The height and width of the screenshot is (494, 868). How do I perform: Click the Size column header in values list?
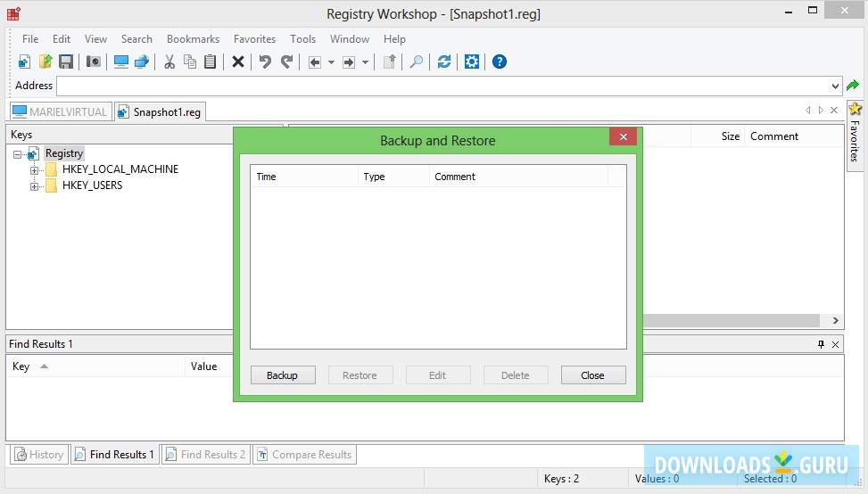coord(718,136)
